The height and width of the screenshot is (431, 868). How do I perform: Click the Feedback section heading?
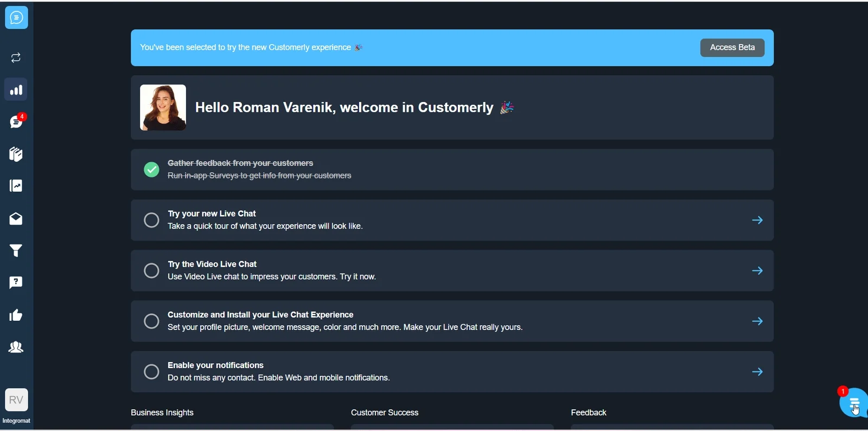point(589,413)
